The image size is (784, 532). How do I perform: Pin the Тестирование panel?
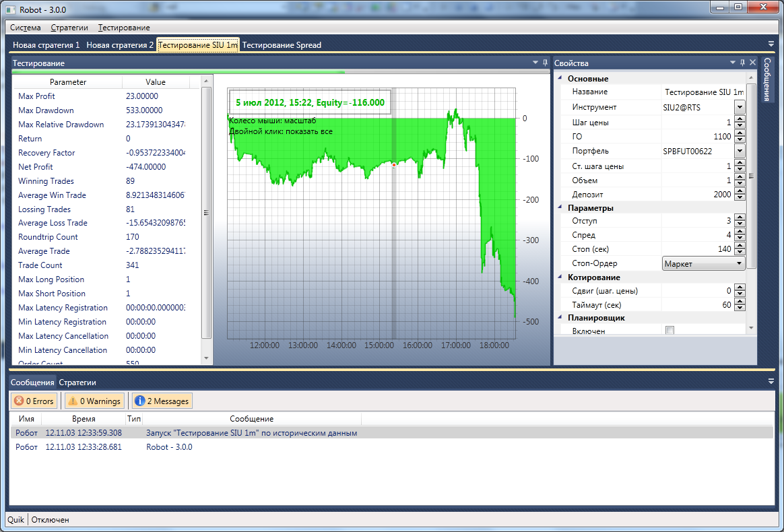[x=545, y=63]
